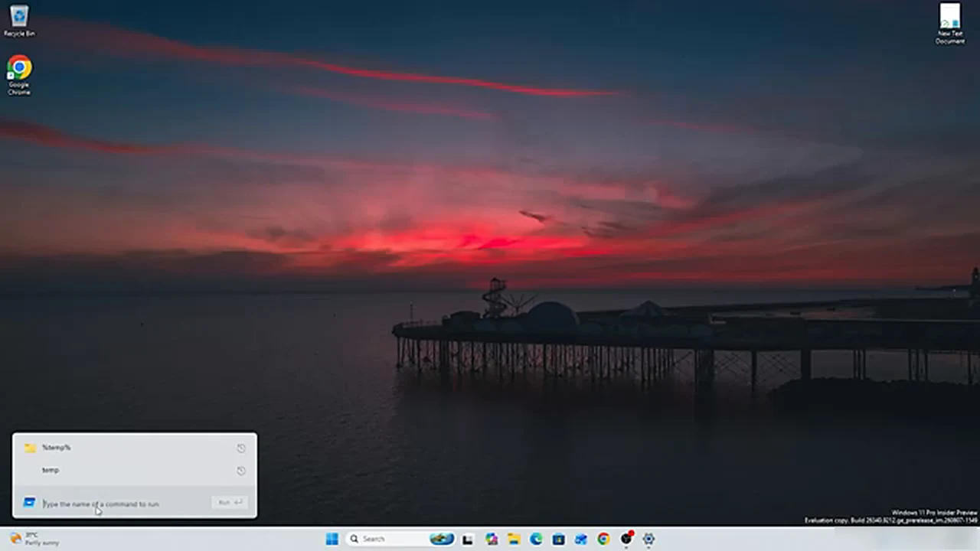This screenshot has height=551, width=980.
Task: Open the blue app icon between Store and Chrome
Action: [581, 539]
